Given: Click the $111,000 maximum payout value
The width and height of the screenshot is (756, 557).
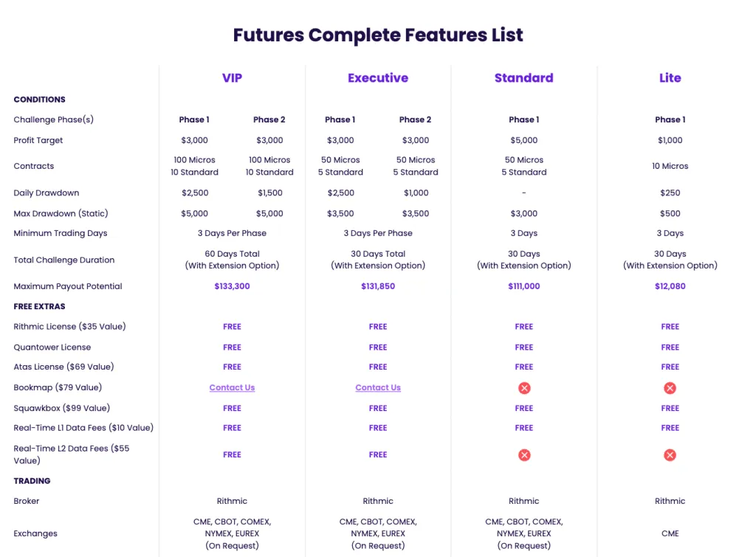Looking at the screenshot, I should [x=524, y=286].
